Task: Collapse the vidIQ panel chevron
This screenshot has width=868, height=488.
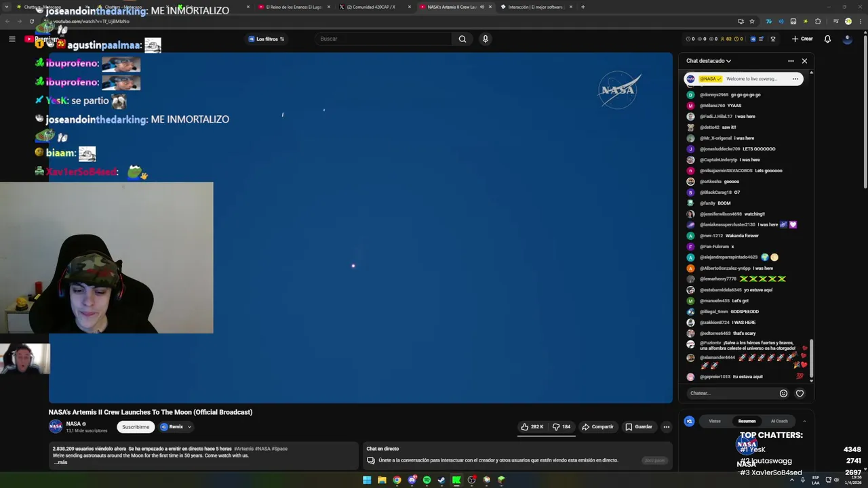Action: [804, 421]
